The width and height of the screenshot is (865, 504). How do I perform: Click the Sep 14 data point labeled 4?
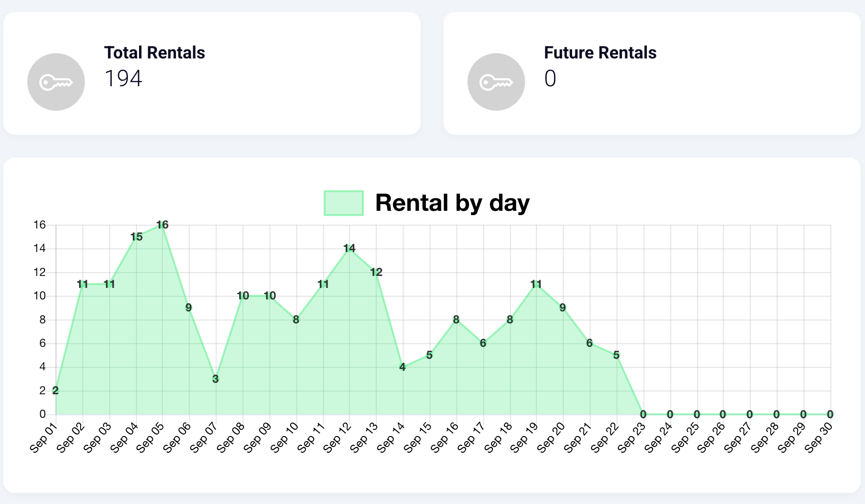[403, 367]
